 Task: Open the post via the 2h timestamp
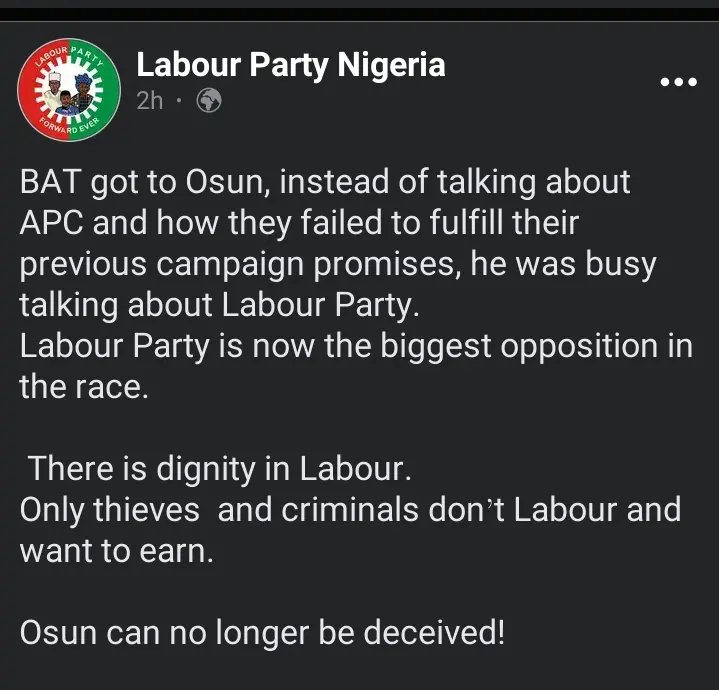click(x=149, y=100)
